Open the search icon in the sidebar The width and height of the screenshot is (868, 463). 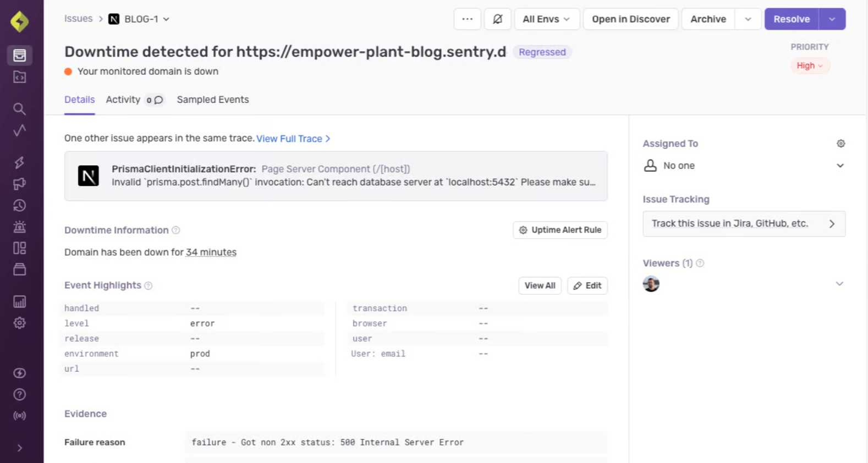coord(19,109)
